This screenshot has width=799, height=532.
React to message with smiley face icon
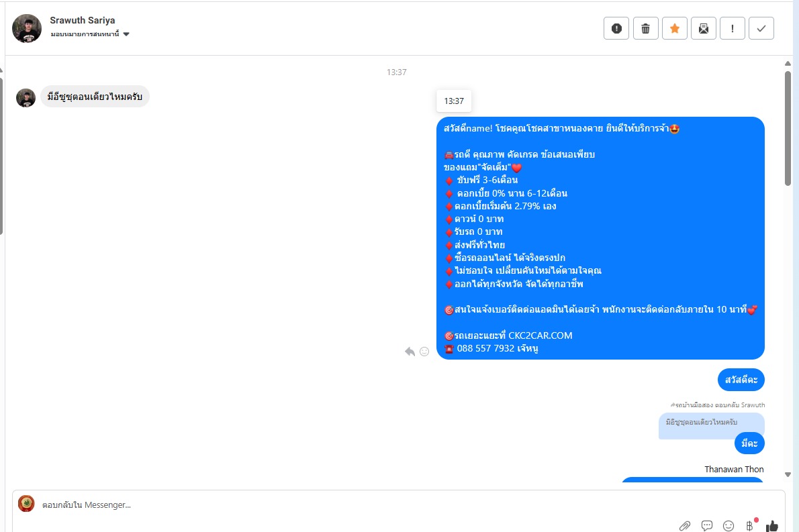pos(424,352)
